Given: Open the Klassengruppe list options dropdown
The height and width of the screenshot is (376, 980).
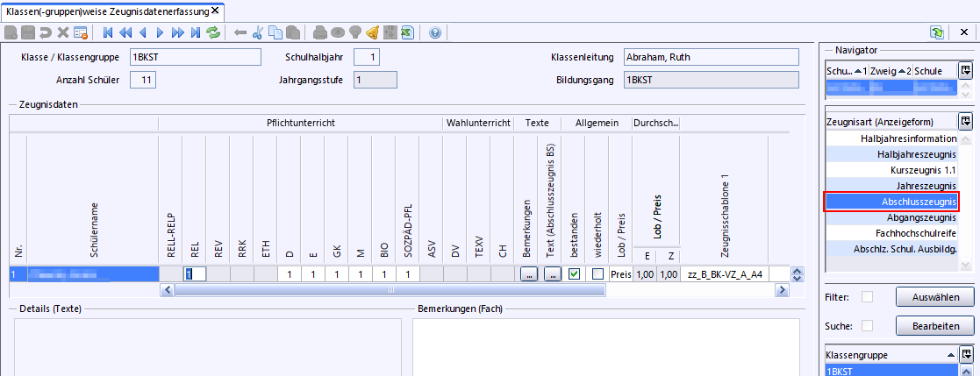Looking at the screenshot, I should pos(965,355).
